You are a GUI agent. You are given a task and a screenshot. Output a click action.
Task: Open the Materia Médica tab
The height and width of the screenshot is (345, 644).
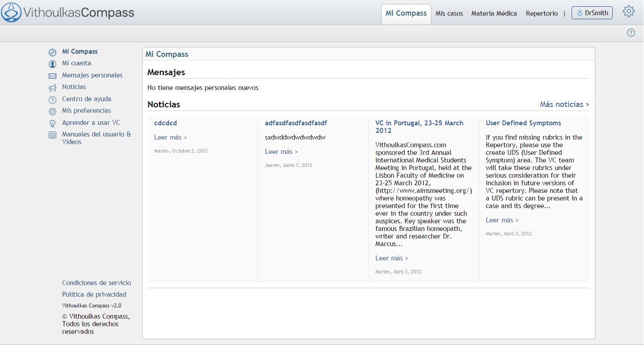click(x=494, y=13)
